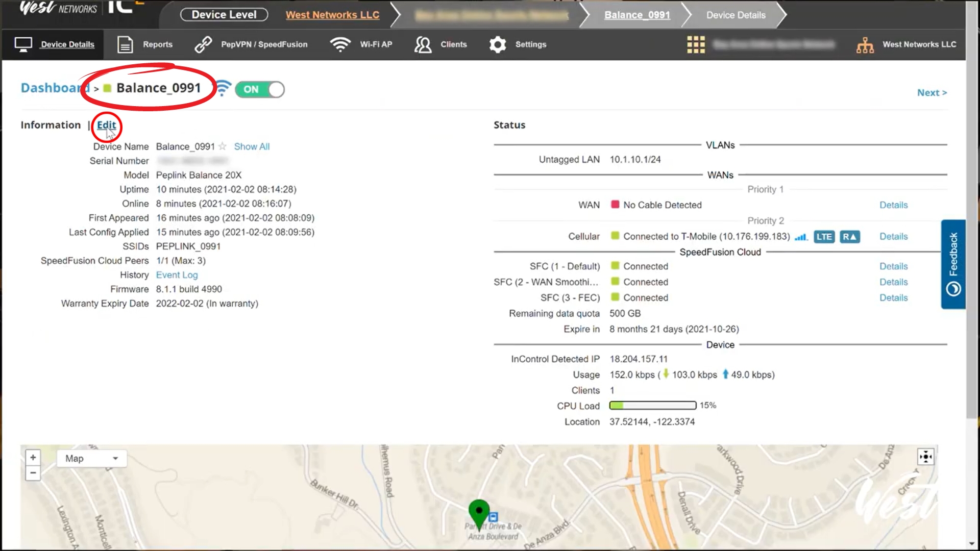Zoom out the map with minus button

[33, 473]
